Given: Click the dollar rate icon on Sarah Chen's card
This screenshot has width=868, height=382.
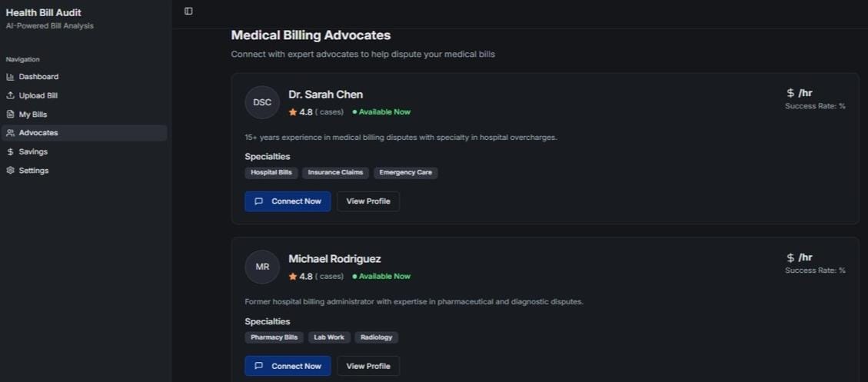Looking at the screenshot, I should point(790,93).
